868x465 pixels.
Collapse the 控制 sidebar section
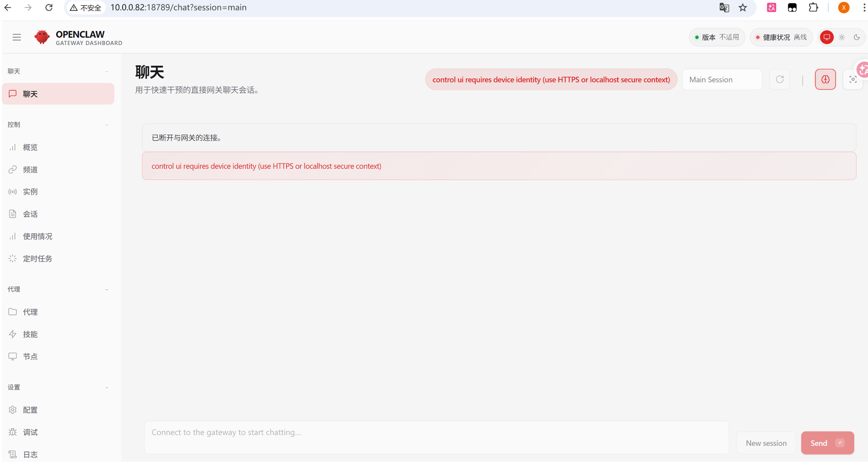107,125
